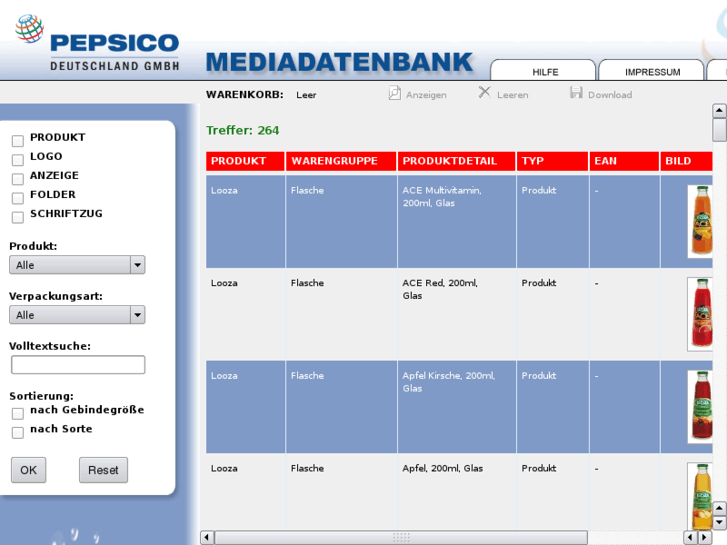Click the Volltextsuche input field
Screen dimensions: 727x545
pos(78,365)
